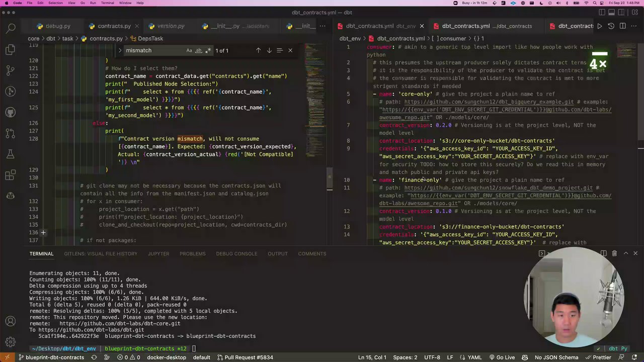This screenshot has width=644, height=362.
Task: Select the YAML language mode in status bar
Action: [474, 357]
